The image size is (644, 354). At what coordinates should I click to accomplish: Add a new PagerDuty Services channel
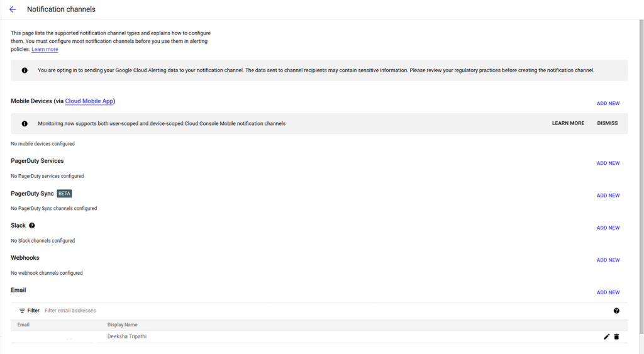608,163
